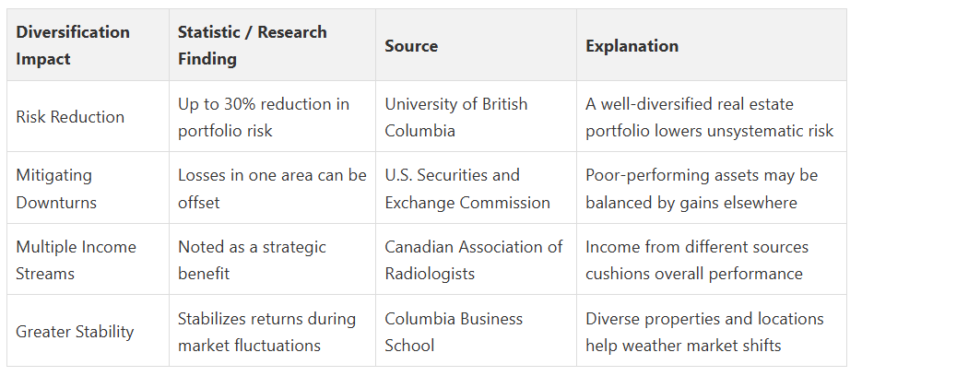This screenshot has height=376, width=980.
Task: Click the Diversification Impact column header
Action: point(89,45)
